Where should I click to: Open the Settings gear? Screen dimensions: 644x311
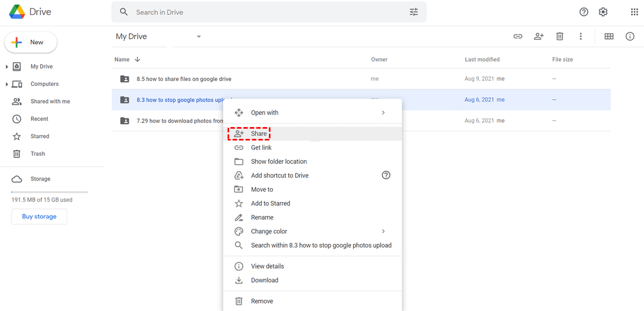point(603,12)
